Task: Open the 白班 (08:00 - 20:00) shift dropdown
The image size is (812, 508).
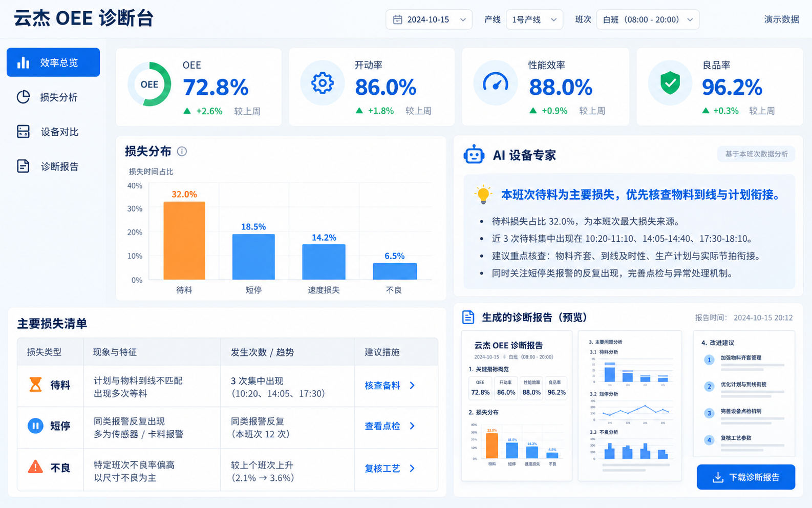Action: (648, 19)
